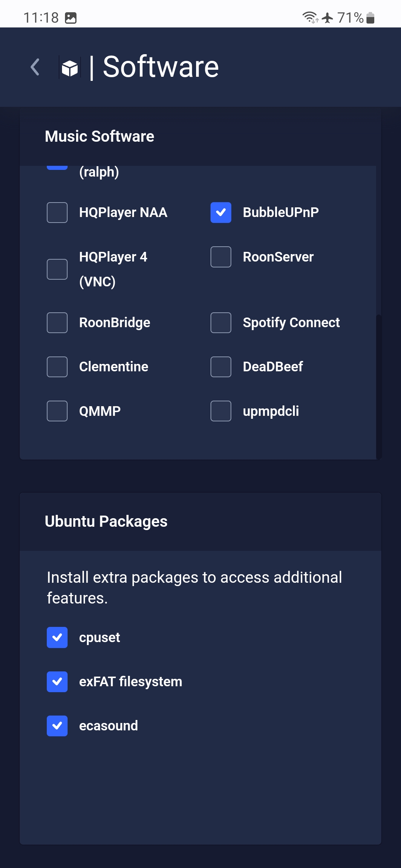
Task: Open the image notification icon in status bar
Action: 71,18
